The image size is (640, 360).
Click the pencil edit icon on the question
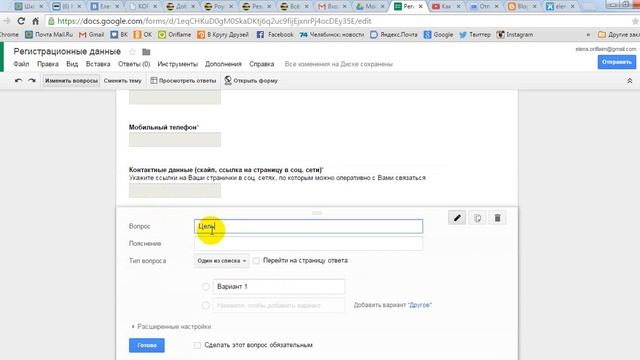[x=457, y=218]
